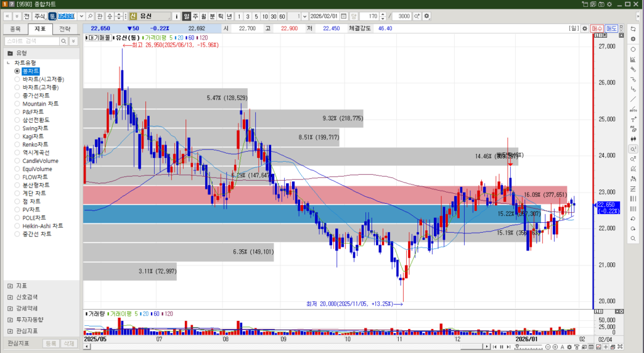The image size is (644, 353).
Task: Switch to the 종목 tab
Action: click(16, 28)
